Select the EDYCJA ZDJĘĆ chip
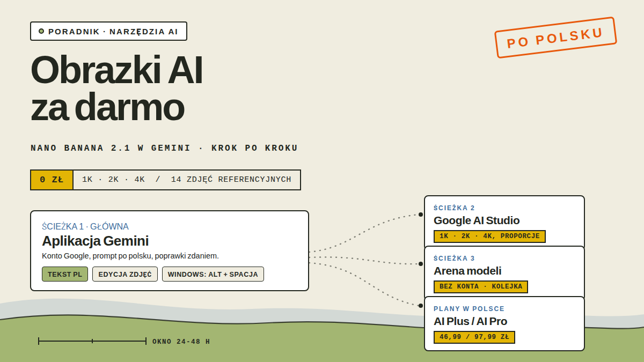 [125, 274]
